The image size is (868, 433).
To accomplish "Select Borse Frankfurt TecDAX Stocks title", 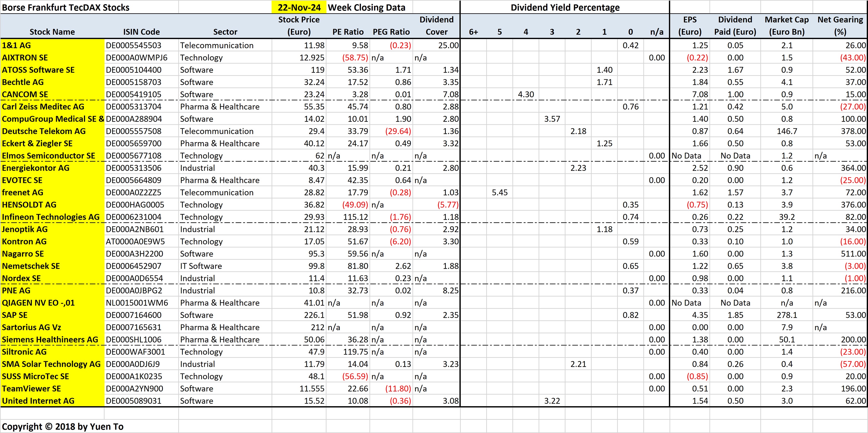I will [x=66, y=7].
